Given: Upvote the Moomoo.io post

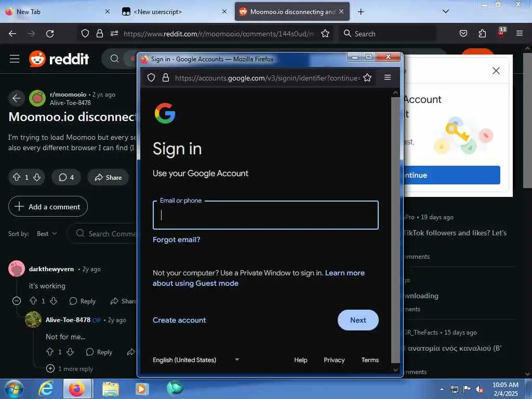Looking at the screenshot, I should coord(16,177).
